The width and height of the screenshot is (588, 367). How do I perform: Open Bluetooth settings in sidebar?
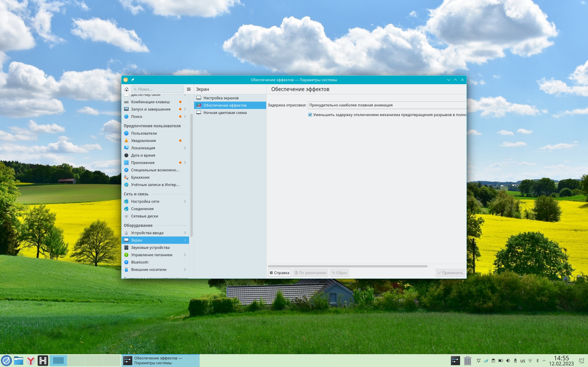[x=139, y=262]
